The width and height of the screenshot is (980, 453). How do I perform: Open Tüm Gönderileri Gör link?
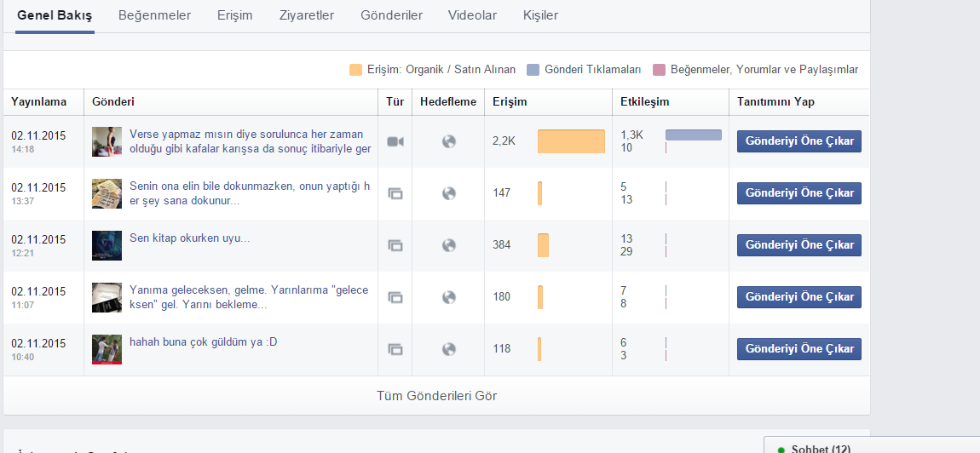click(x=437, y=395)
